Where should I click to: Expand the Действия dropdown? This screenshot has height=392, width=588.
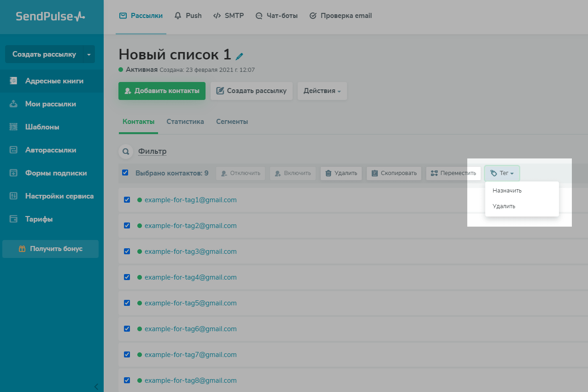pyautogui.click(x=322, y=91)
